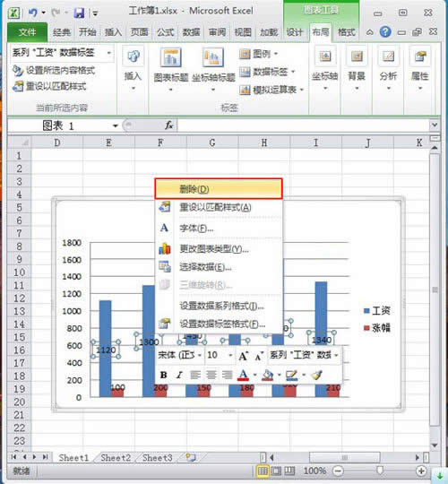
Task: Choose 设置数据系列格式(I)... in context menu
Action: click(x=219, y=307)
